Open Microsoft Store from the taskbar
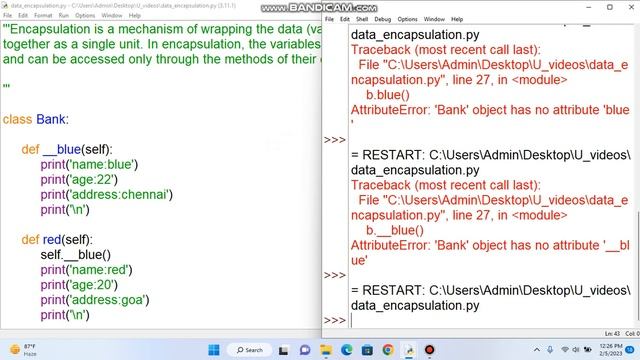This screenshot has height=360, width=640. [x=367, y=350]
